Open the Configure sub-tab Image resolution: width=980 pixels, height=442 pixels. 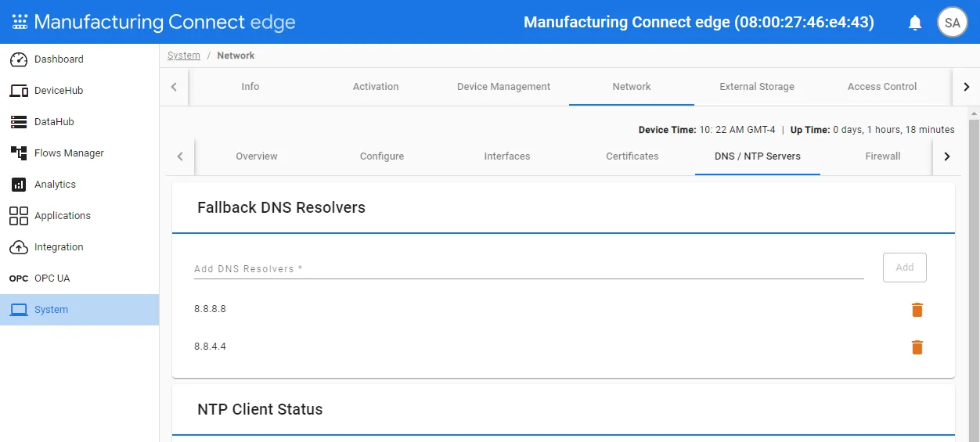point(382,156)
